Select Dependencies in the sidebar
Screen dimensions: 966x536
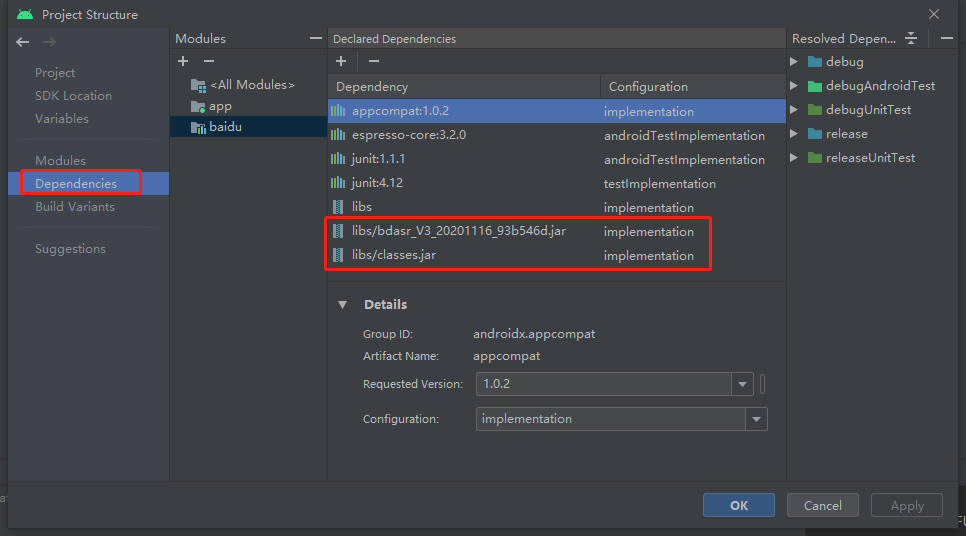(88, 184)
